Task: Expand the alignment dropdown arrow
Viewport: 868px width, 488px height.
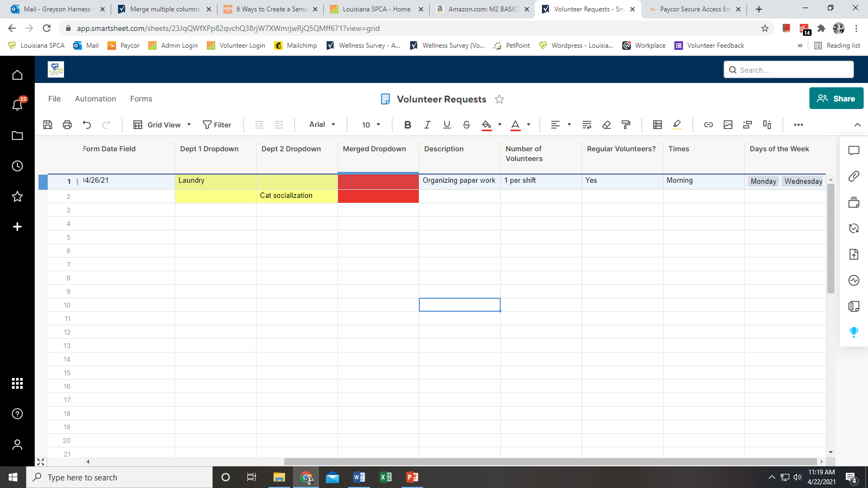Action: click(x=569, y=125)
